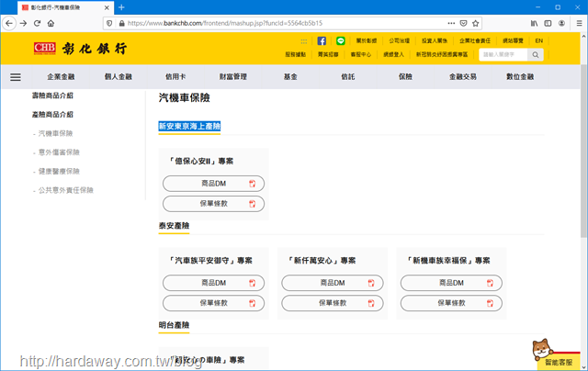Open the 數位金融 main menu
588x371 pixels.
(x=520, y=77)
